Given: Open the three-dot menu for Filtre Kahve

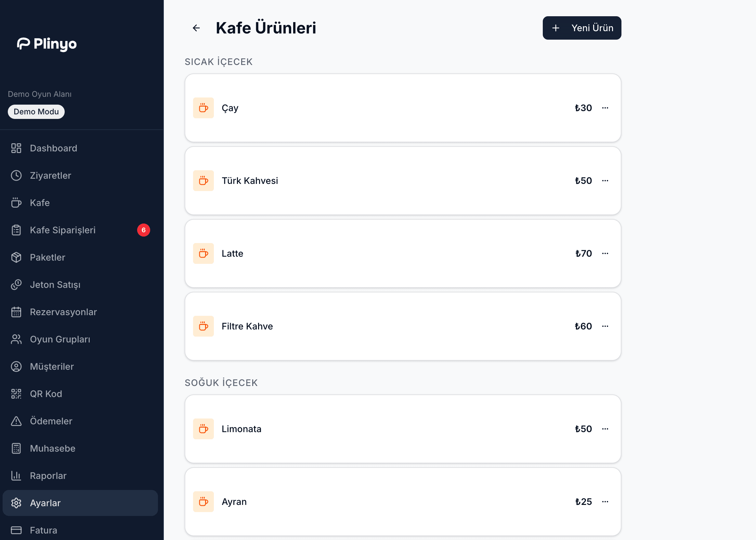Looking at the screenshot, I should tap(605, 326).
